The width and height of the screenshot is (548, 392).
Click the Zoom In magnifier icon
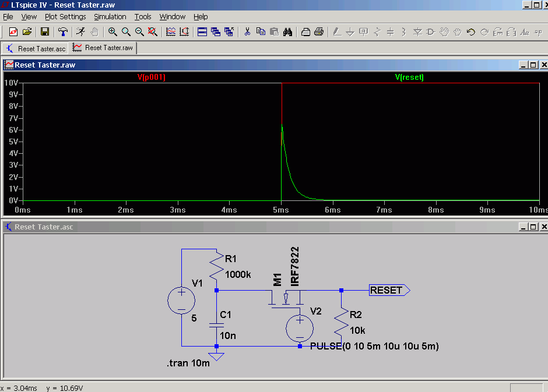click(113, 32)
